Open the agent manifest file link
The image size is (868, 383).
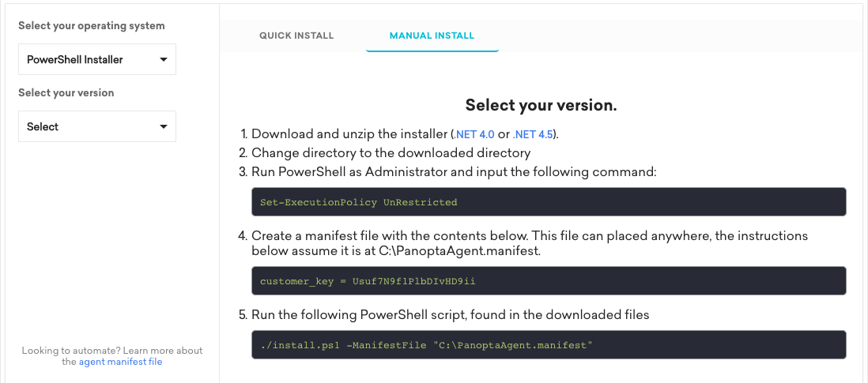[x=120, y=362]
